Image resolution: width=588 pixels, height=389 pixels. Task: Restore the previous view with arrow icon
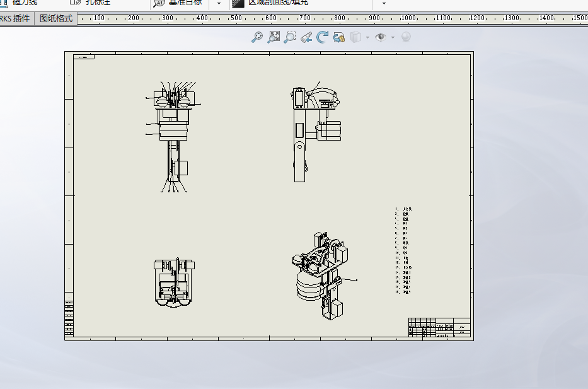click(x=306, y=37)
